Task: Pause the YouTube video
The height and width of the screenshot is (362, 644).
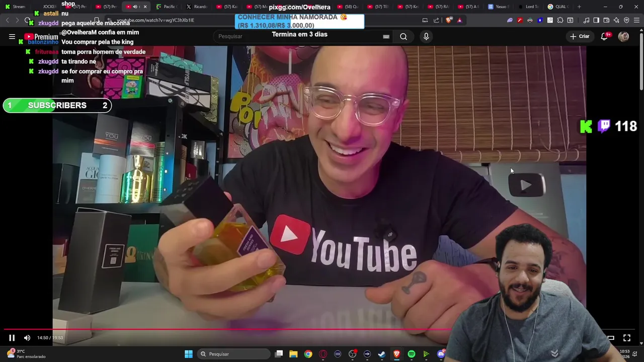Action: (x=12, y=338)
